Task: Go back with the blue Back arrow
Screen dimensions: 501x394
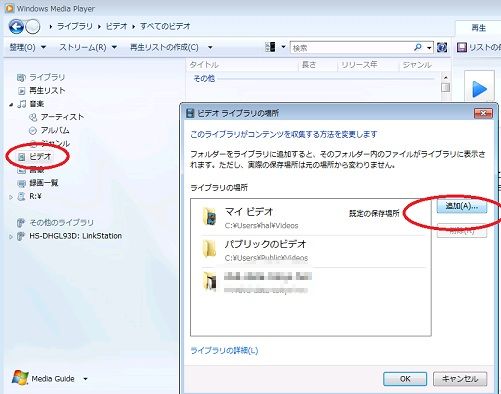Action: point(16,27)
